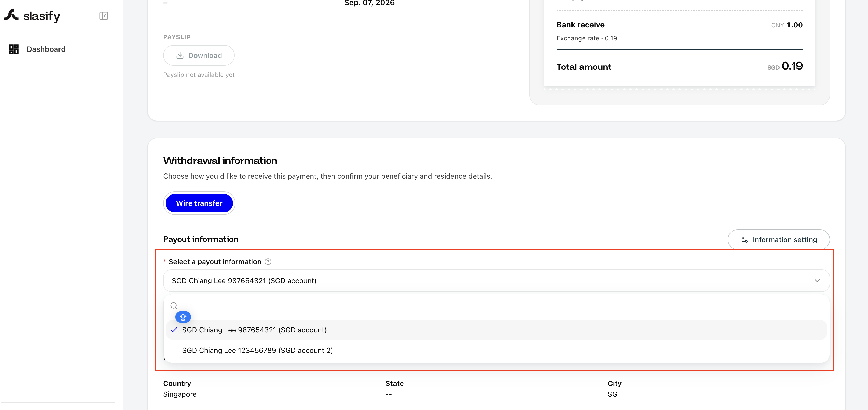The width and height of the screenshot is (868, 410).
Task: Click Payslip not available yet note
Action: tap(199, 75)
